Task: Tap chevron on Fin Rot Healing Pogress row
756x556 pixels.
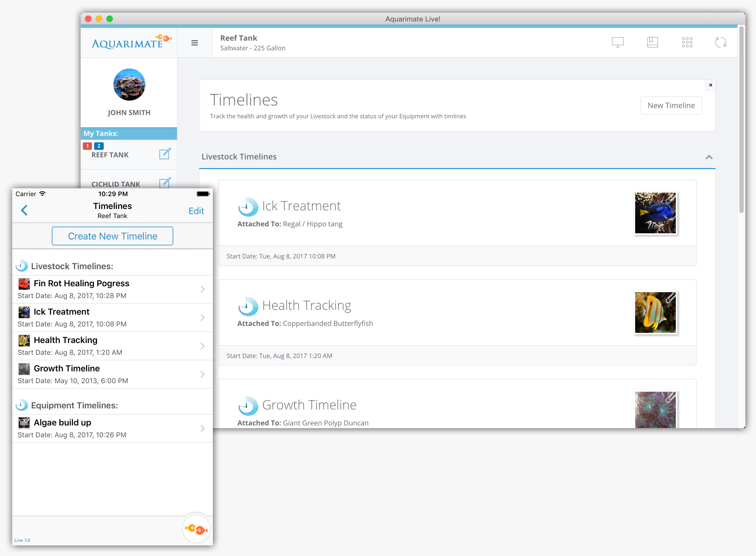Action: point(202,289)
